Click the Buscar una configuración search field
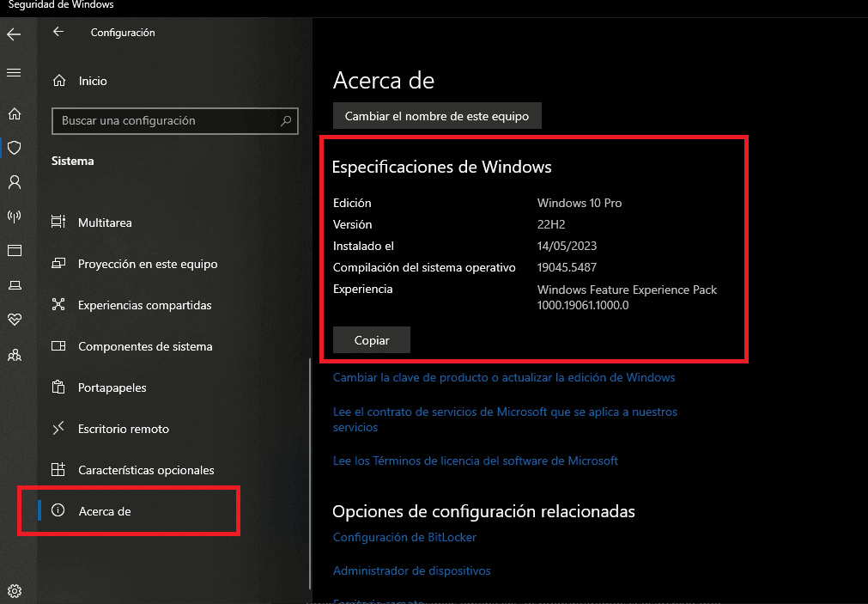868x604 pixels. point(174,121)
